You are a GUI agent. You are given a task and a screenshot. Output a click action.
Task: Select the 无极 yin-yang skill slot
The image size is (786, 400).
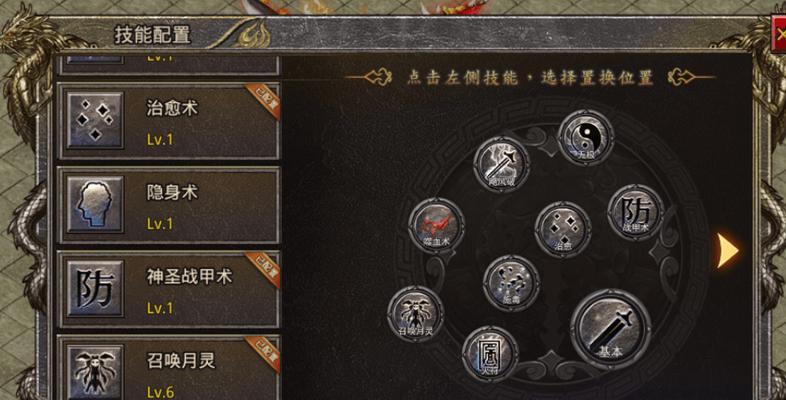[x=585, y=137]
